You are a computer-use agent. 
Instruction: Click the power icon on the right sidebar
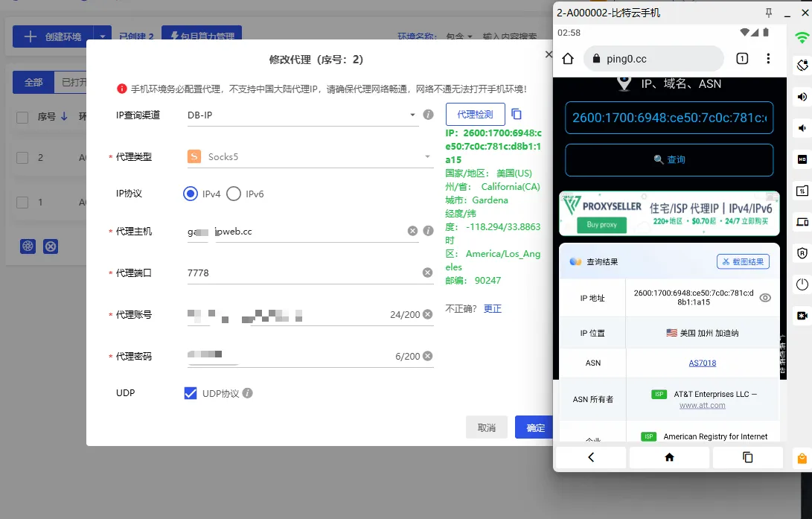[x=802, y=284]
